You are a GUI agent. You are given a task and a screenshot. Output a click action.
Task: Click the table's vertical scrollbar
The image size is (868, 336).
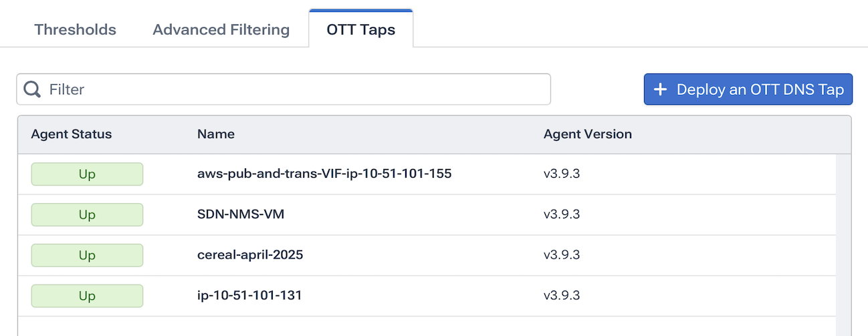(843, 240)
